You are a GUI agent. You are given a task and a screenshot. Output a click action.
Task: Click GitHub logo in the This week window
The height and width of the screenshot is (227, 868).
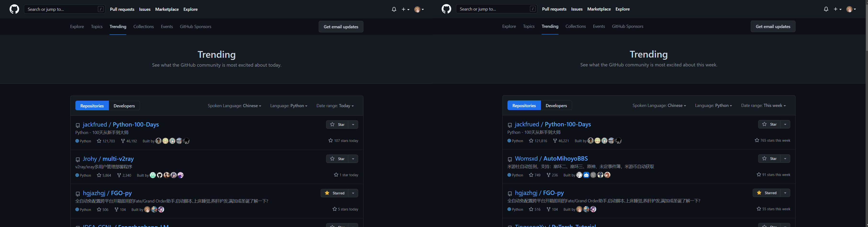tap(446, 9)
